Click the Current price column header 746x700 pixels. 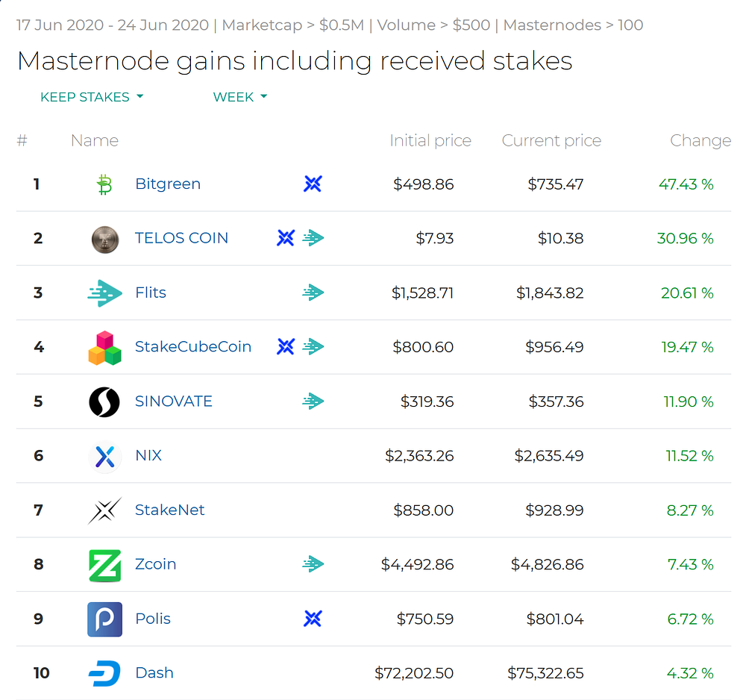[x=551, y=140]
